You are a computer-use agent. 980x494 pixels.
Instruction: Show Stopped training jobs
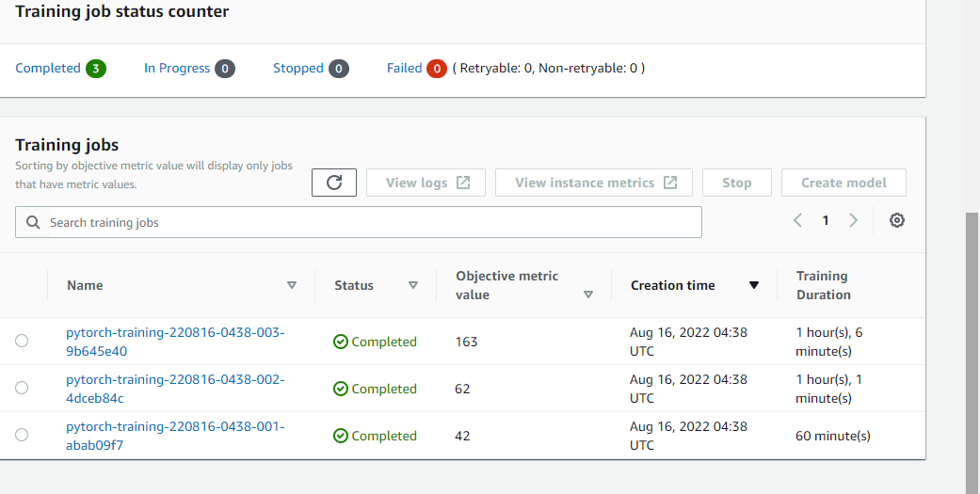pyautogui.click(x=298, y=68)
